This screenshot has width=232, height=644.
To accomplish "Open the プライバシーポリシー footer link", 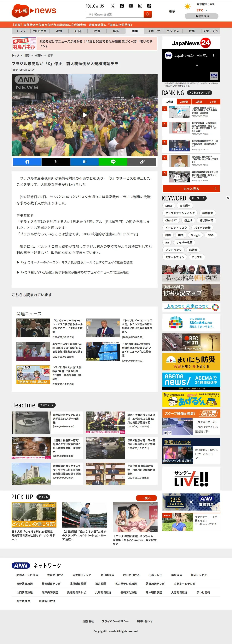I will click(x=115, y=621).
